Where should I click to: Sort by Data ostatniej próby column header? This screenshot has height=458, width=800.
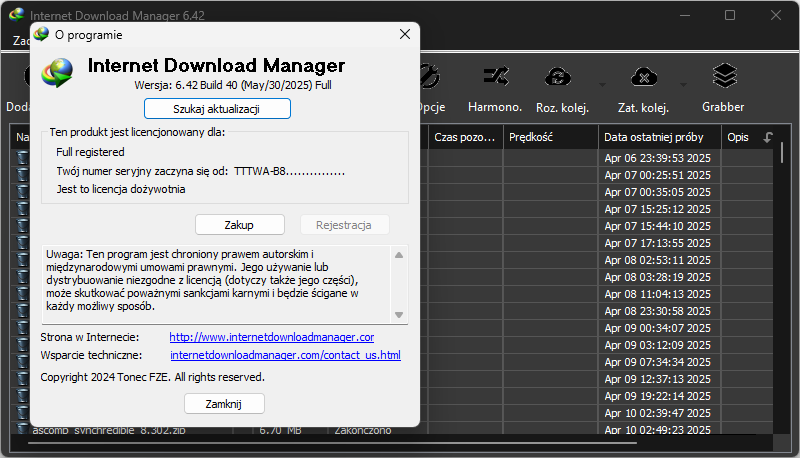pos(660,137)
